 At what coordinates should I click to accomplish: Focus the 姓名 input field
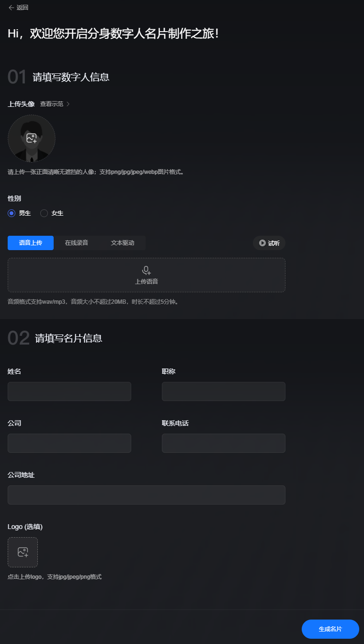69,391
